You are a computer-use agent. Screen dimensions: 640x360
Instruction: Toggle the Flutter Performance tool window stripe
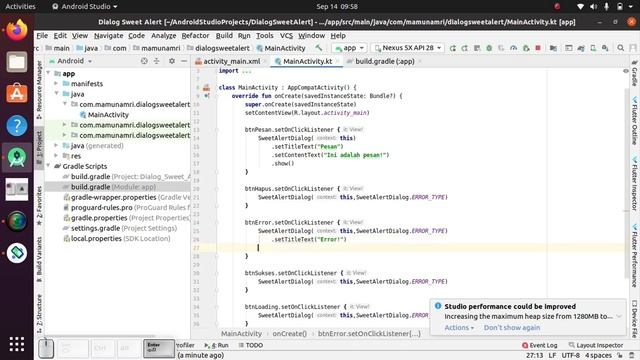(x=634, y=255)
